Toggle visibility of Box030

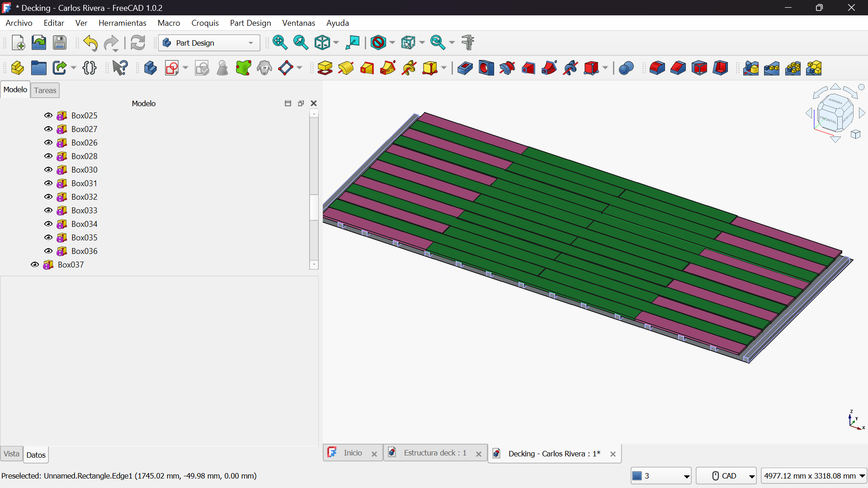pos(48,170)
